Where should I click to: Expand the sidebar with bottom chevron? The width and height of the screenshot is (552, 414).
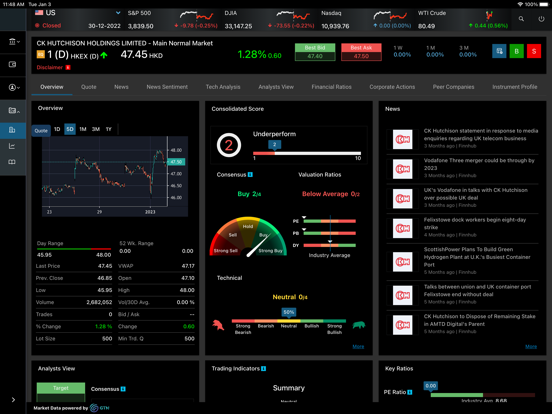click(13, 400)
